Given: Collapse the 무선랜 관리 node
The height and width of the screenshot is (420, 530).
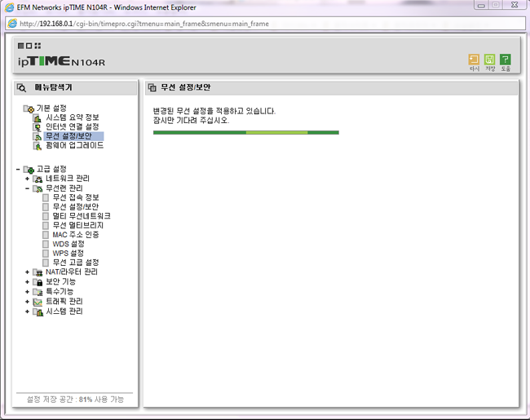Looking at the screenshot, I should (28, 188).
